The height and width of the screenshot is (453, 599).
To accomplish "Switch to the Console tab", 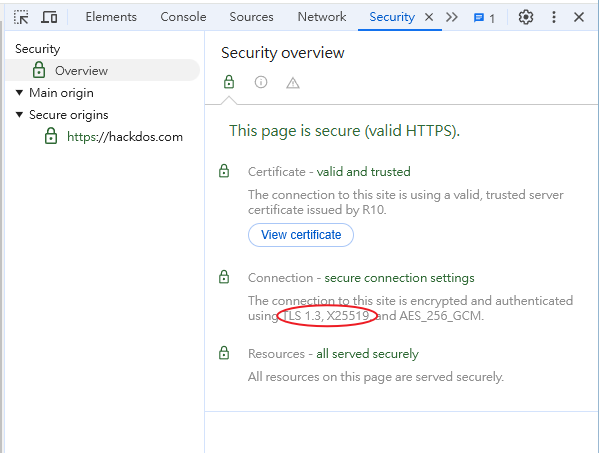I will coord(183,17).
